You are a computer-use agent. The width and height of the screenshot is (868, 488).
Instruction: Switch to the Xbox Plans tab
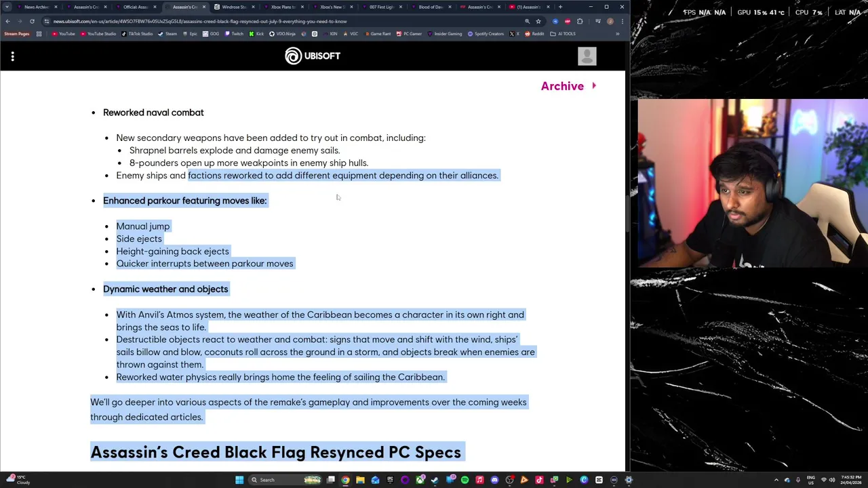283,7
